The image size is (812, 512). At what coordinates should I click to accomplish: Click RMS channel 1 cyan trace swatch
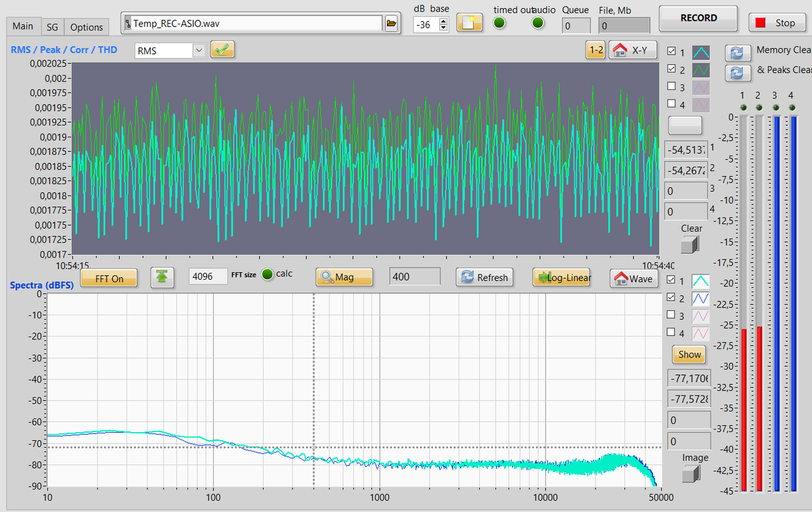700,53
